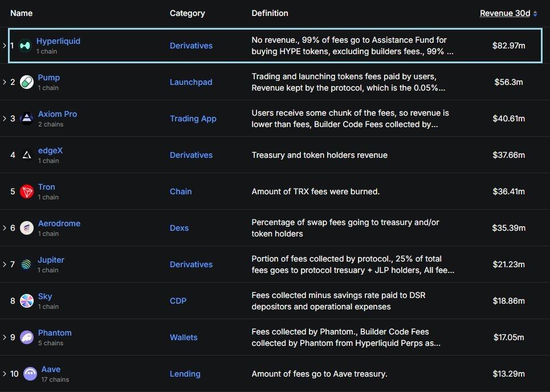Image resolution: width=550 pixels, height=392 pixels.
Task: Expand the Jupiter row chevron
Action: [x=5, y=264]
